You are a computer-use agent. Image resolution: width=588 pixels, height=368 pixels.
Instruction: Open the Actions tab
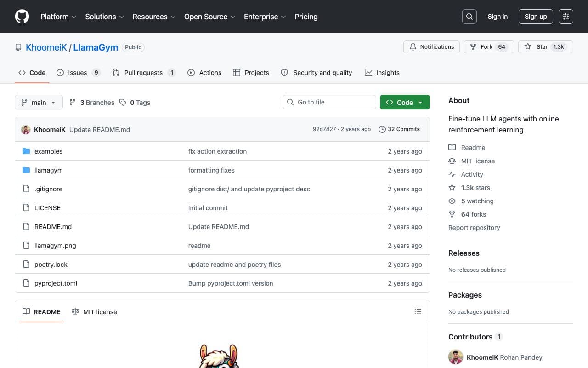pos(204,73)
